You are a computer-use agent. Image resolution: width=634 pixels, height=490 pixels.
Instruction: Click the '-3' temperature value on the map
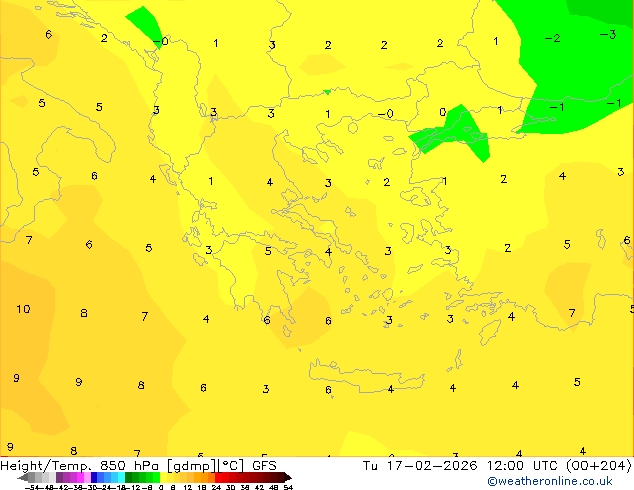click(608, 35)
